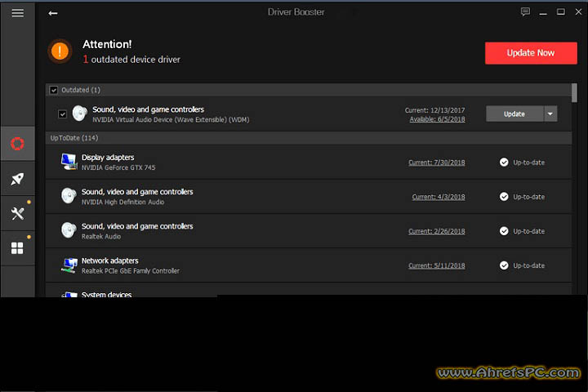Screen dimensions: 588x392
Task: Open the Current: 7/30/2018 driver date link
Action: (436, 163)
